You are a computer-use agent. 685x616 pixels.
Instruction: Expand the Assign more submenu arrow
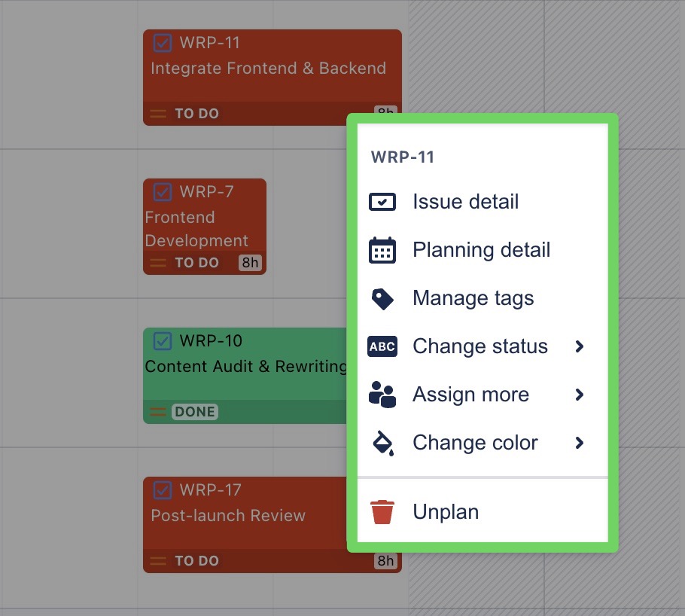579,395
